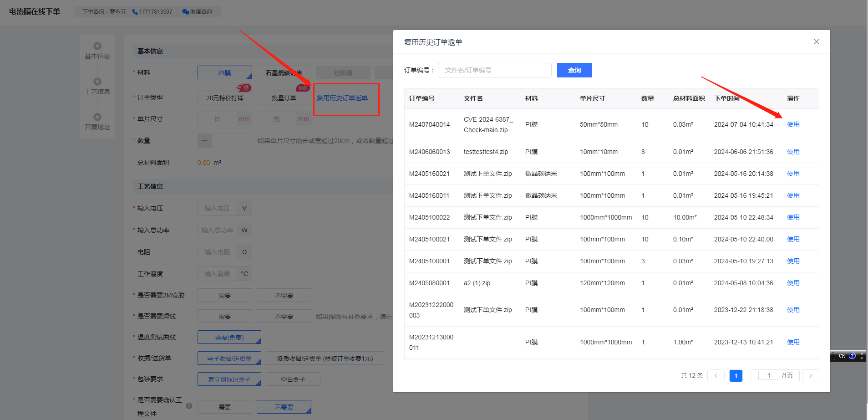The width and height of the screenshot is (868, 420).
Task: Select page 1 in pagination
Action: pyautogui.click(x=736, y=375)
